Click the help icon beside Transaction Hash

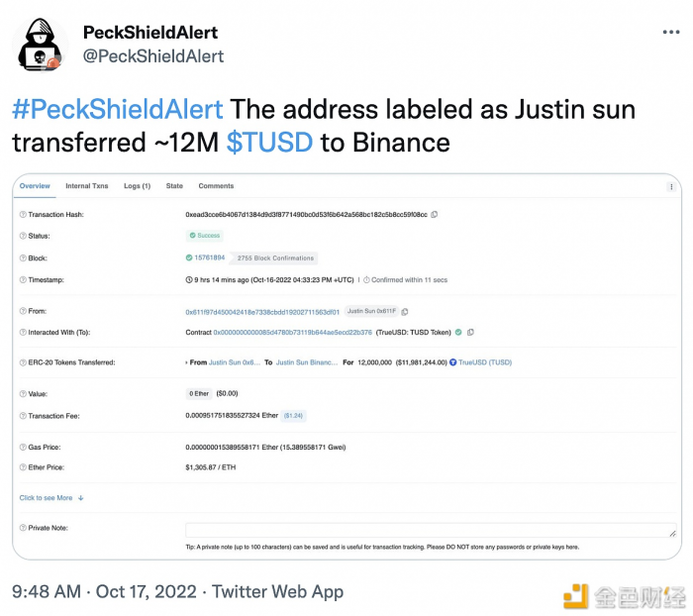point(23,214)
